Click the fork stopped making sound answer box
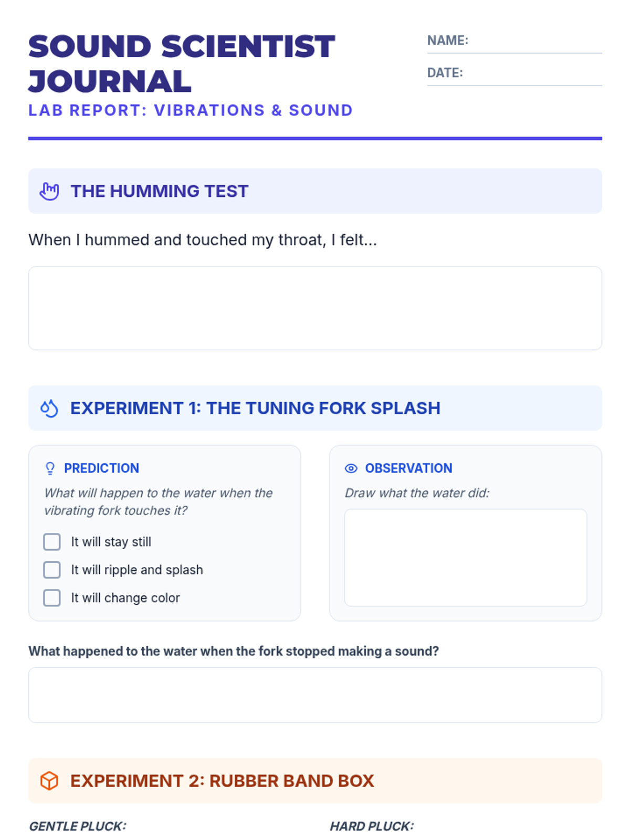Image resolution: width=630 pixels, height=840 pixels. (315, 695)
